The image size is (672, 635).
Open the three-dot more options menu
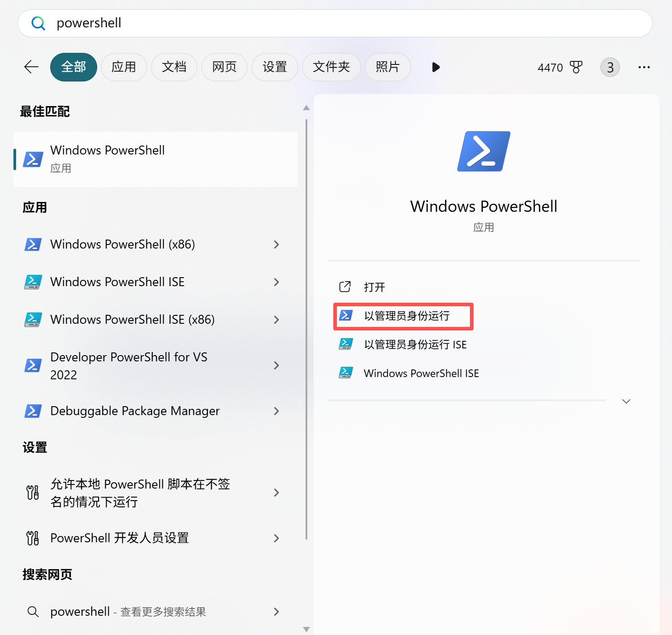pyautogui.click(x=644, y=67)
